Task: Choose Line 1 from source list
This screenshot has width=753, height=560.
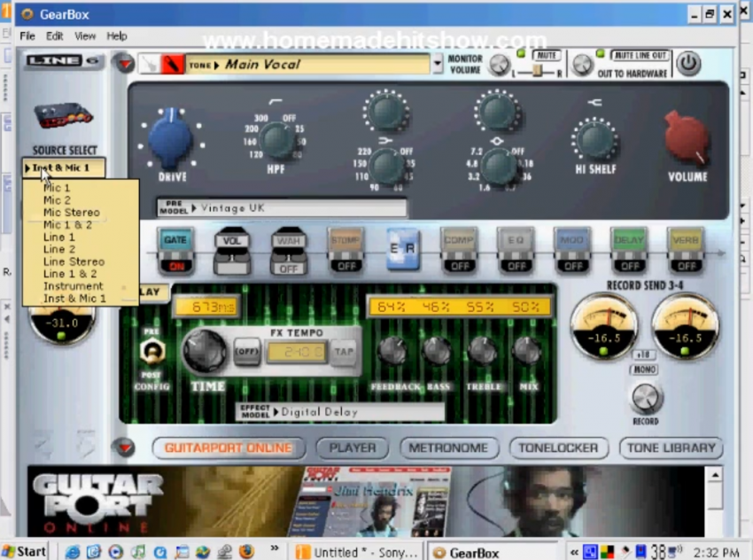Action: (x=59, y=237)
